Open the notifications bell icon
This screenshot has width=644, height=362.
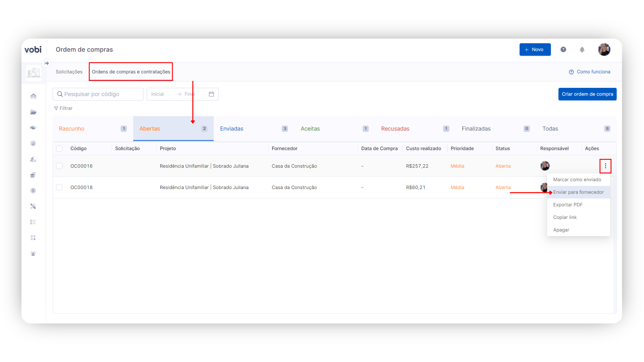[582, 50]
